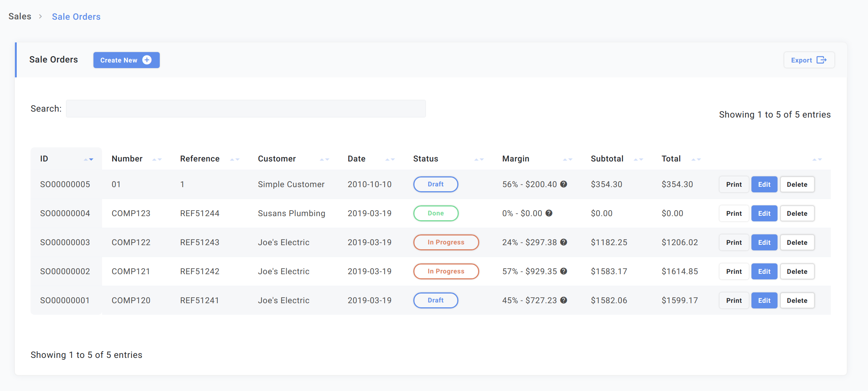Open the Sales breadcrumb item

[20, 16]
